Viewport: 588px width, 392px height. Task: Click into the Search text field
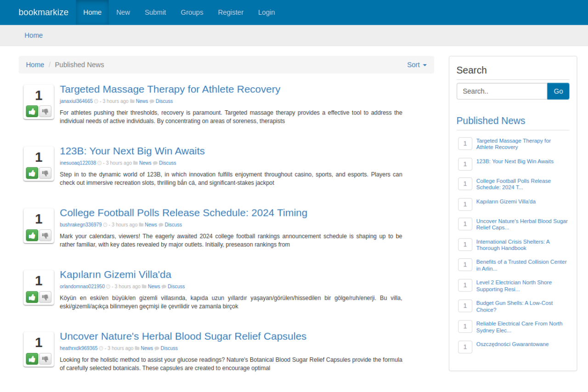[502, 91]
